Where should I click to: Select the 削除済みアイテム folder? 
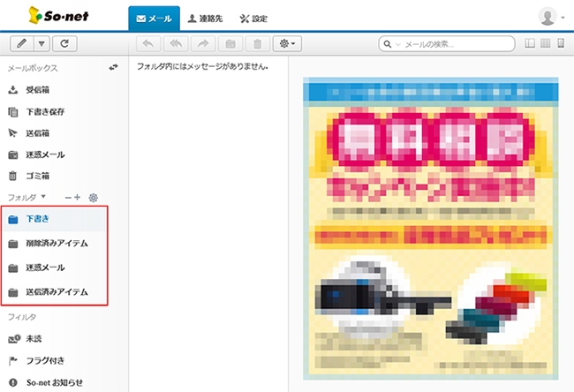56,243
